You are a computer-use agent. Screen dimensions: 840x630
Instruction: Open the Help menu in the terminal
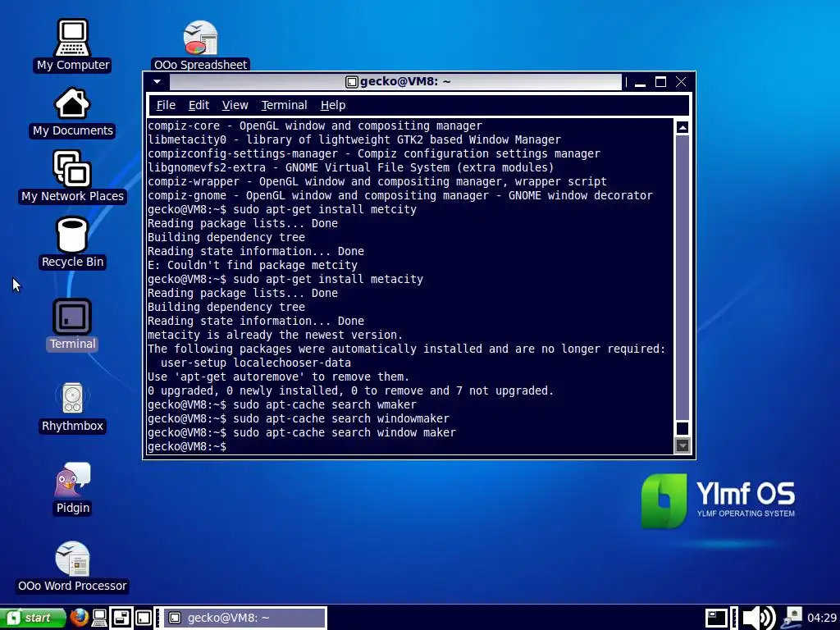333,105
